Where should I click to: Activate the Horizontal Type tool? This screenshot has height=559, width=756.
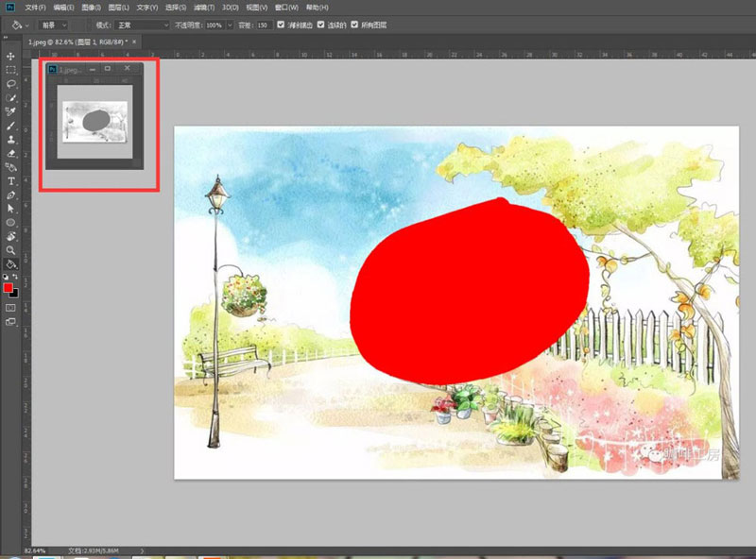click(x=10, y=181)
